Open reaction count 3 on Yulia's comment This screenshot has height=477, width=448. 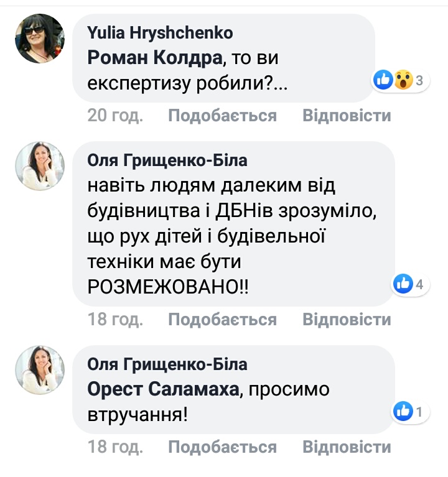pos(419,81)
